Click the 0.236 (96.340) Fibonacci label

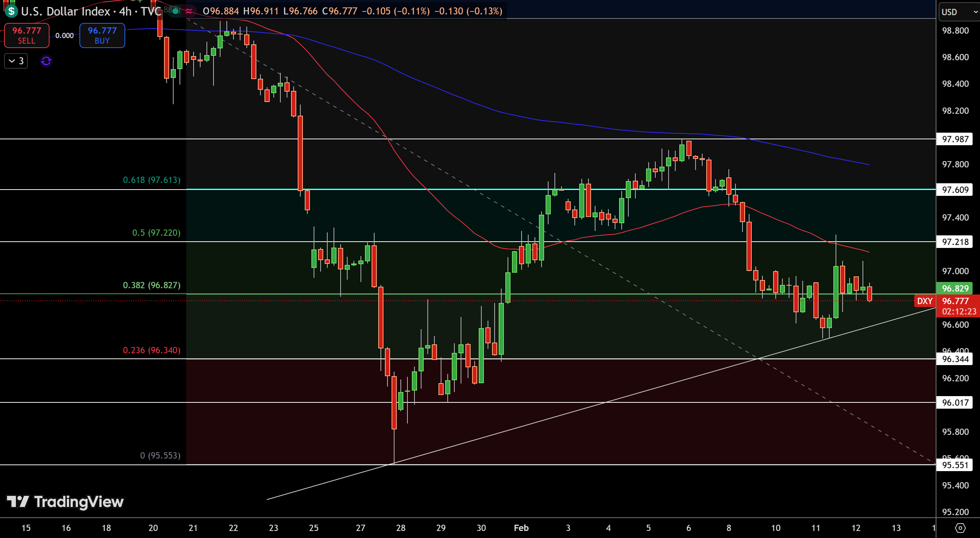(x=152, y=350)
